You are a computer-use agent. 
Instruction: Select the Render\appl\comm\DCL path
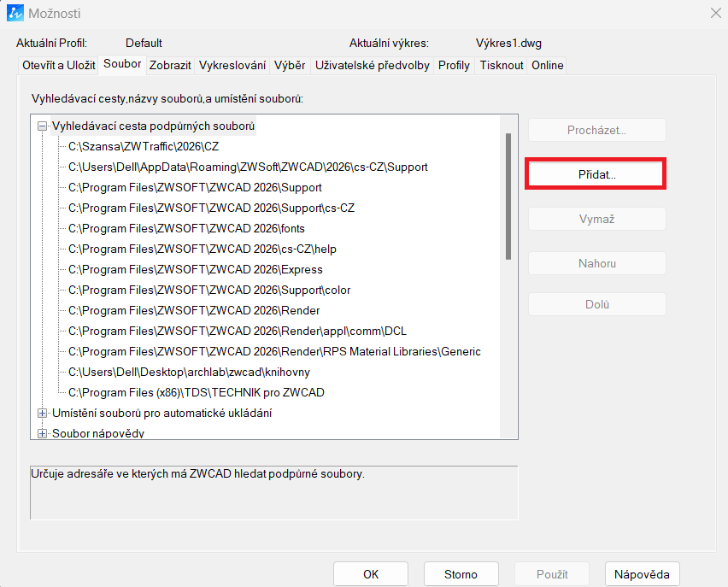(x=238, y=331)
